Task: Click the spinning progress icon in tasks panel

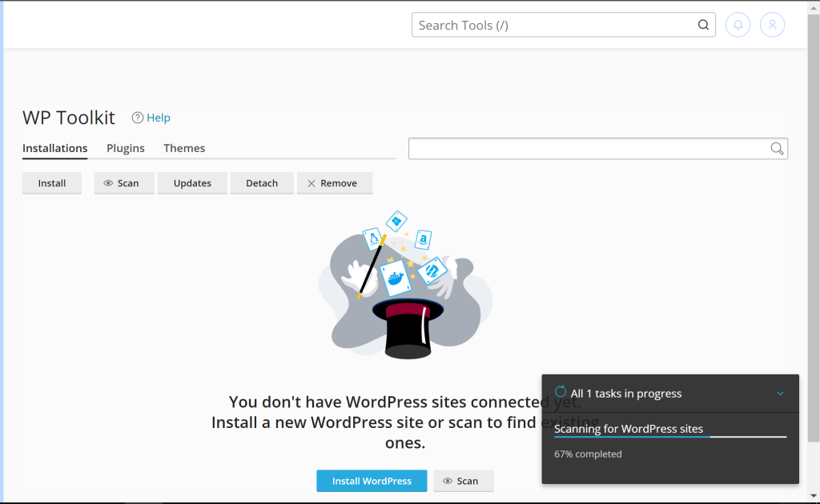Action: point(561,392)
